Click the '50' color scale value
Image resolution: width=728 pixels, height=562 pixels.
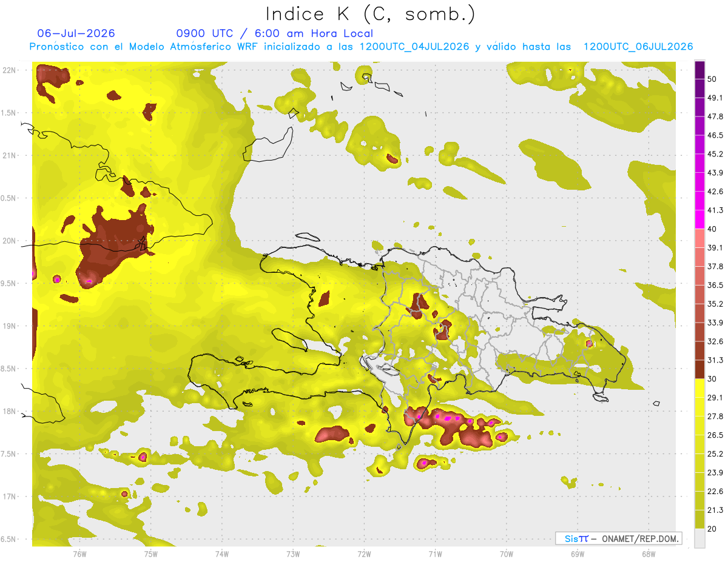712,79
